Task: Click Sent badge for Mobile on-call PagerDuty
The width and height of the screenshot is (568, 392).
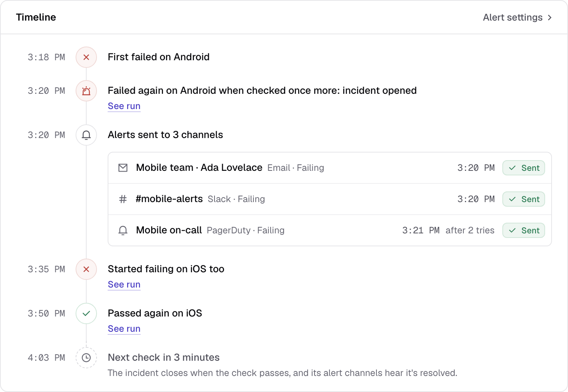Action: (524, 230)
